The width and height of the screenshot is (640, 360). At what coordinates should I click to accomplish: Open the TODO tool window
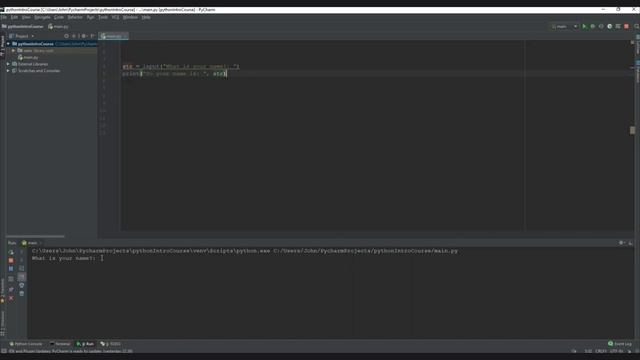click(x=111, y=344)
